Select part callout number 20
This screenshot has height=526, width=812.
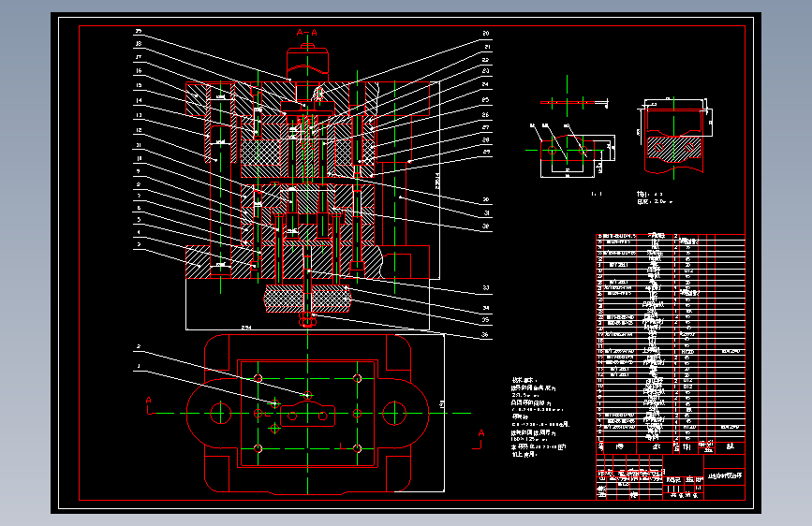pyautogui.click(x=486, y=33)
